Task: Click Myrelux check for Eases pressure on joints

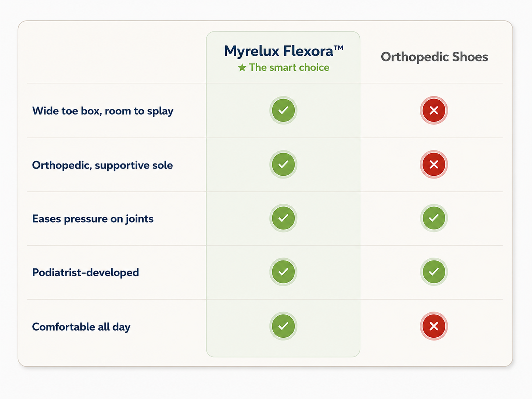Action: coord(283,218)
